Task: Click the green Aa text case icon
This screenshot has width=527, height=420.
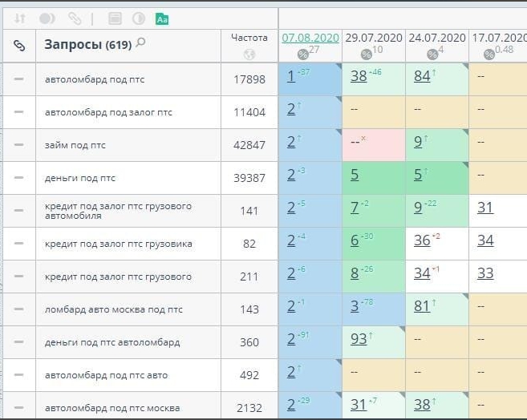Action: pyautogui.click(x=162, y=18)
